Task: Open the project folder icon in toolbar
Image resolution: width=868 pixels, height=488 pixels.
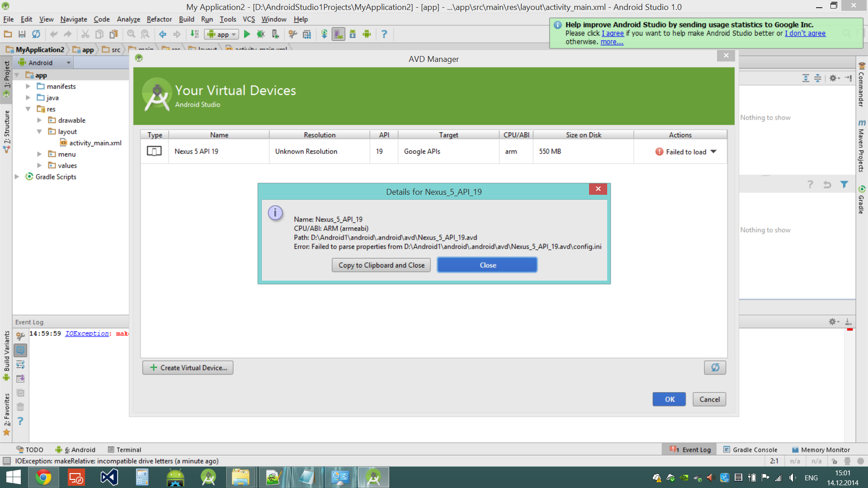Action: 8,34
